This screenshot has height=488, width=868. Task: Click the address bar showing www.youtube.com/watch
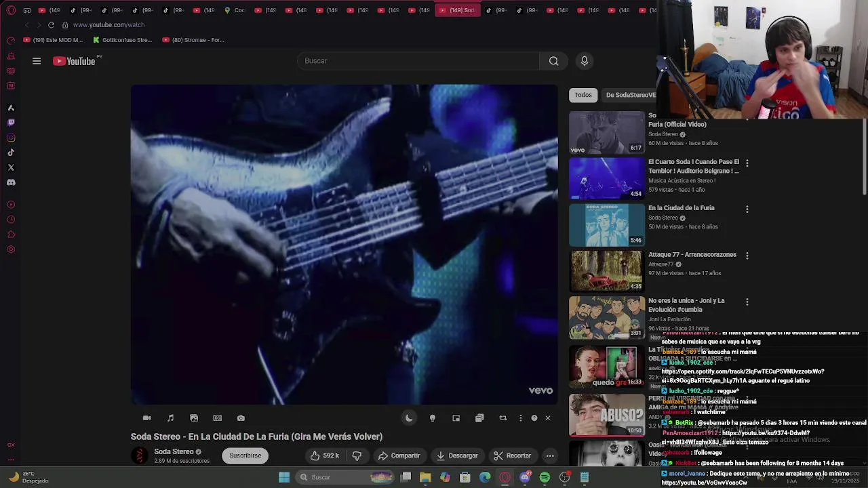[x=108, y=25]
